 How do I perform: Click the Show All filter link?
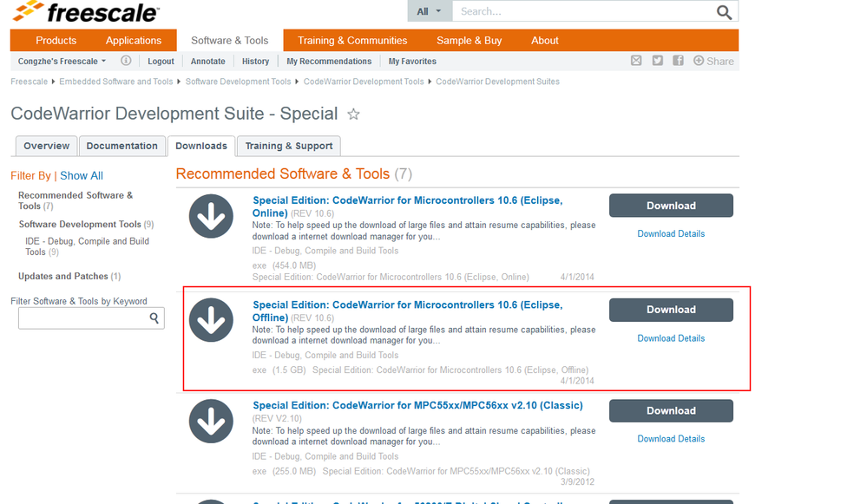pyautogui.click(x=82, y=176)
